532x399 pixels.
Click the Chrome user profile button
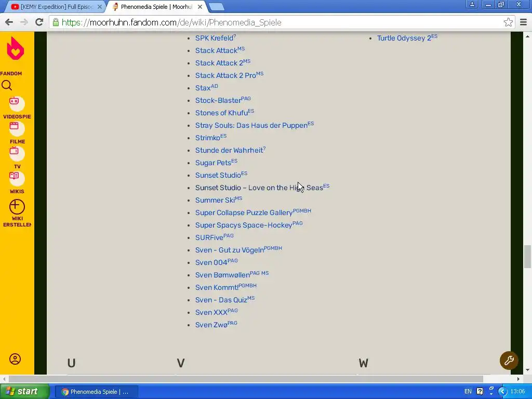pyautogui.click(x=472, y=4)
